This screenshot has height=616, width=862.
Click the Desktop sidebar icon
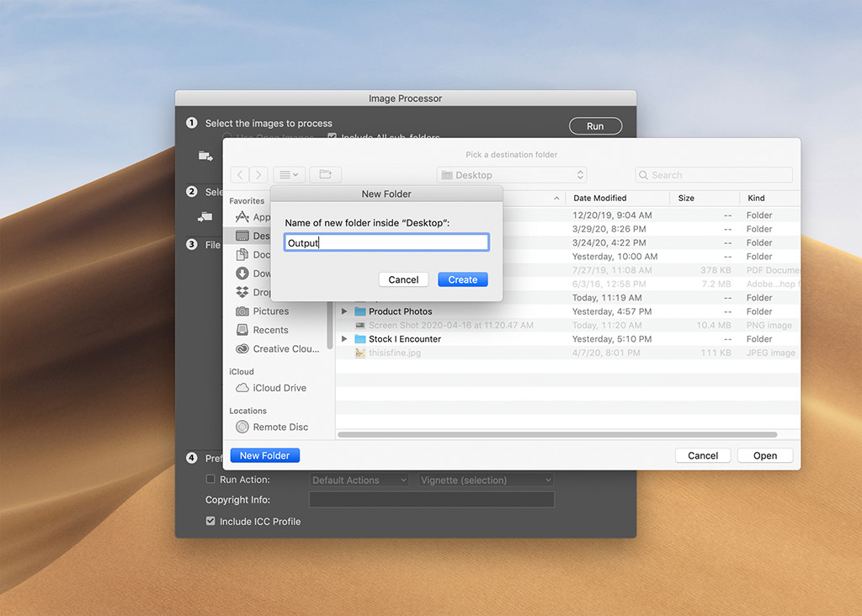(x=242, y=236)
